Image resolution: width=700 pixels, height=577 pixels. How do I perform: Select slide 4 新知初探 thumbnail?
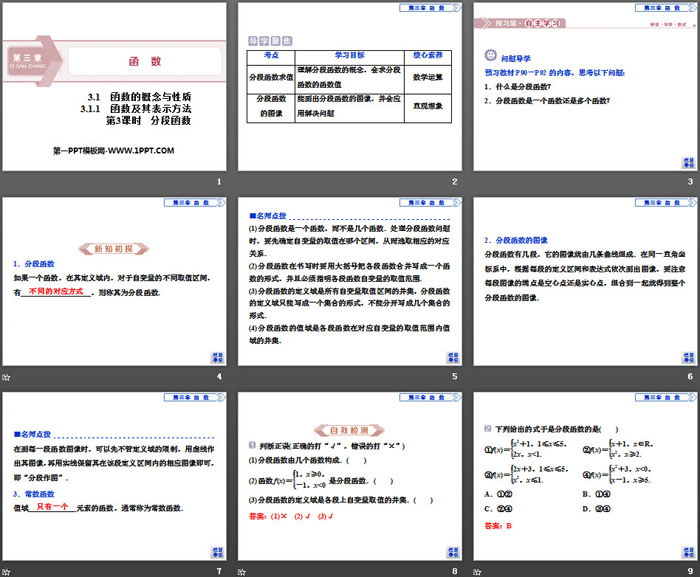[x=114, y=282]
